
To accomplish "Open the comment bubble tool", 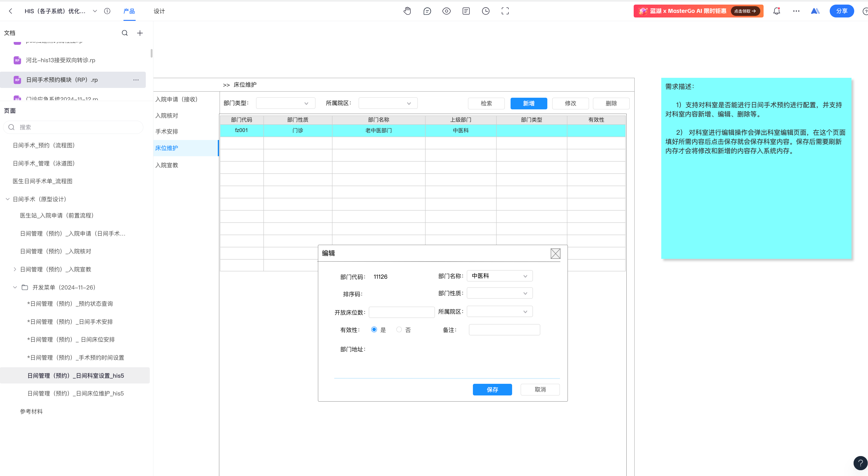I will click(427, 11).
